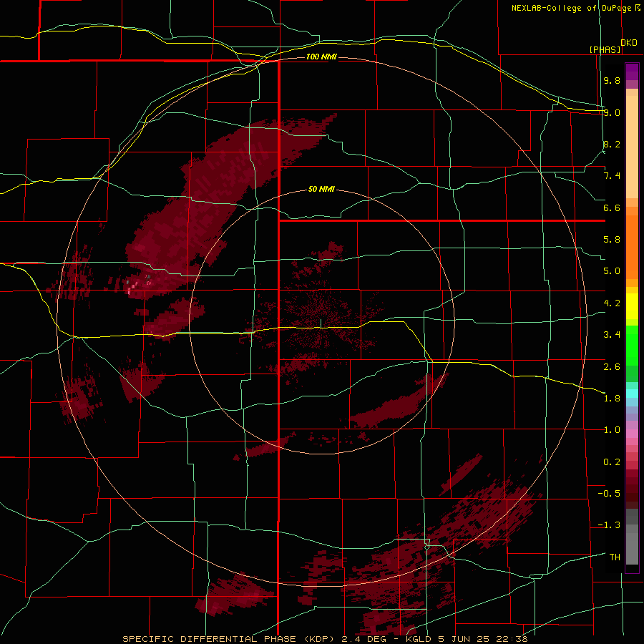Click the -1.3 value on the color scale

(x=609, y=525)
